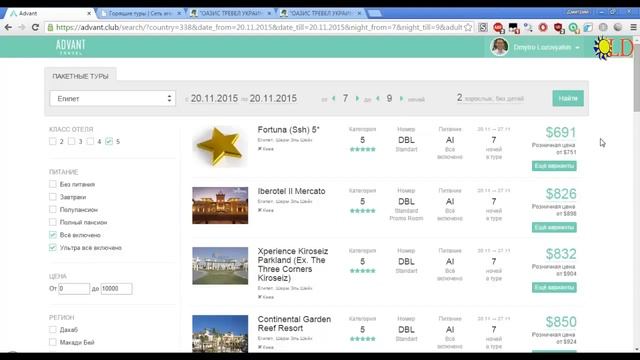Open the Continental Garden Reef photo

220,333
